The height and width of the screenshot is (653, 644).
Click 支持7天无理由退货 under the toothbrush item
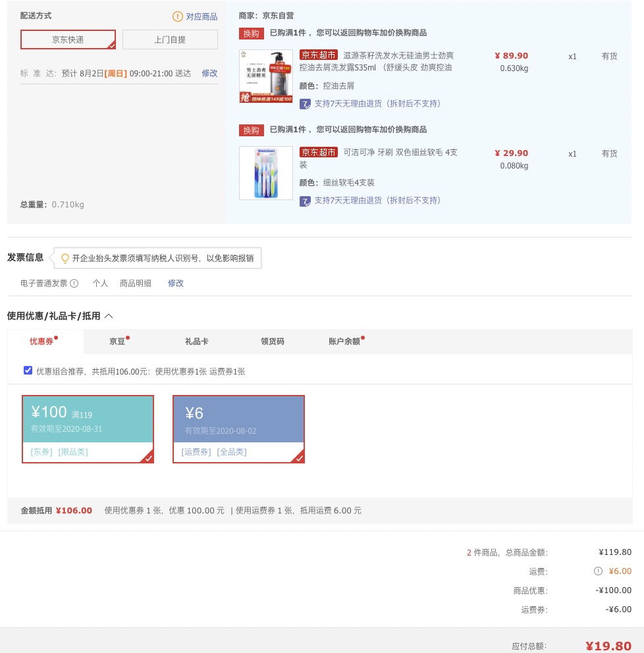click(x=377, y=200)
